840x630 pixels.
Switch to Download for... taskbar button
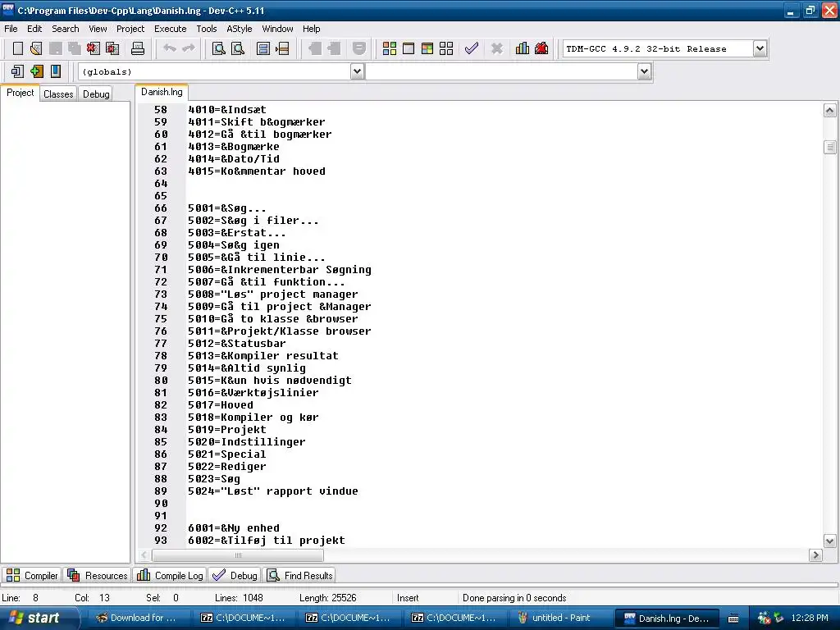pos(139,618)
